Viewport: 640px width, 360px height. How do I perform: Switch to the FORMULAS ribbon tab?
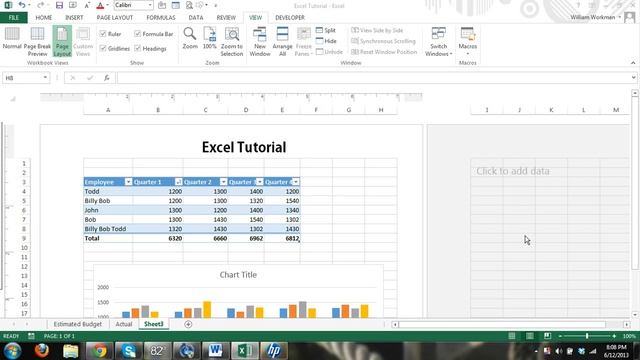161,18
